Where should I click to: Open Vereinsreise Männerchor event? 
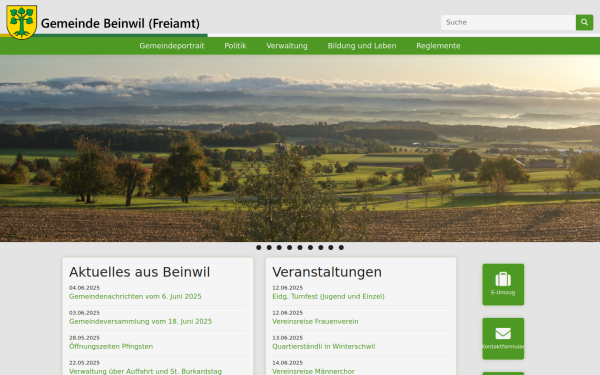click(313, 371)
